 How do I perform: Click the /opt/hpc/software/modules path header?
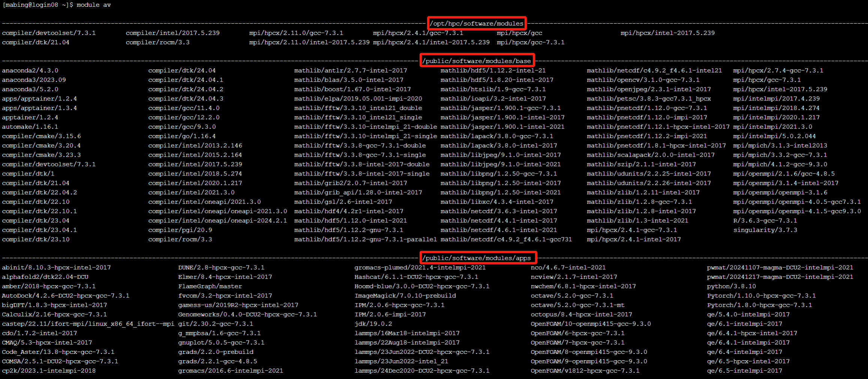pos(476,24)
